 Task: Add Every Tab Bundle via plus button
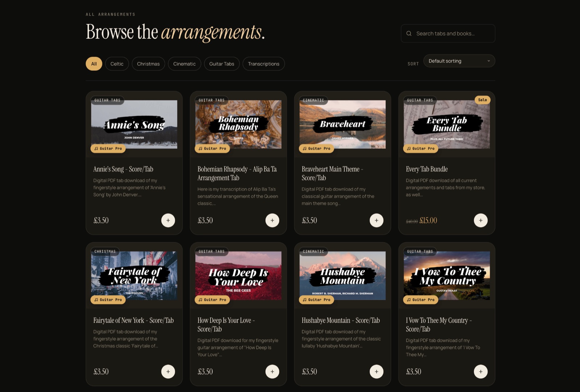(x=481, y=220)
